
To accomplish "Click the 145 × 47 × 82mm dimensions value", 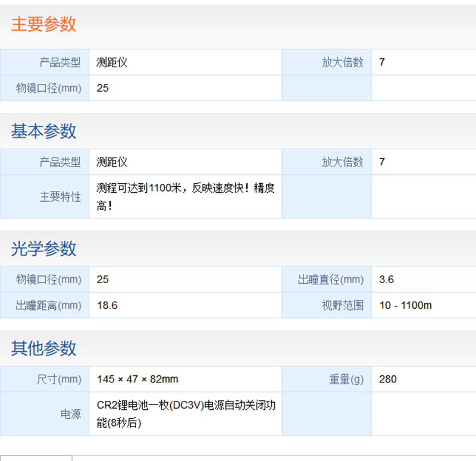I will click(137, 380).
